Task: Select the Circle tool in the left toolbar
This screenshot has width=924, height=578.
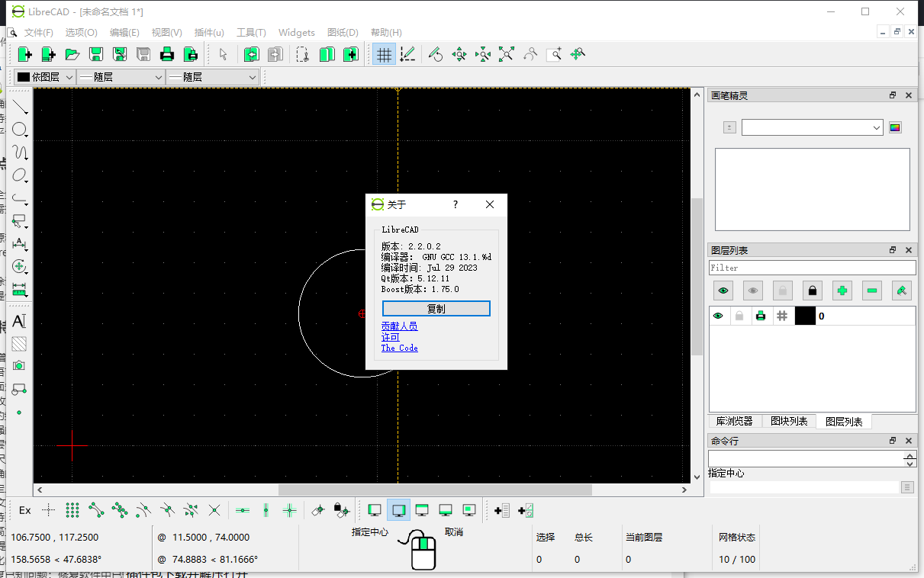Action: (x=20, y=130)
